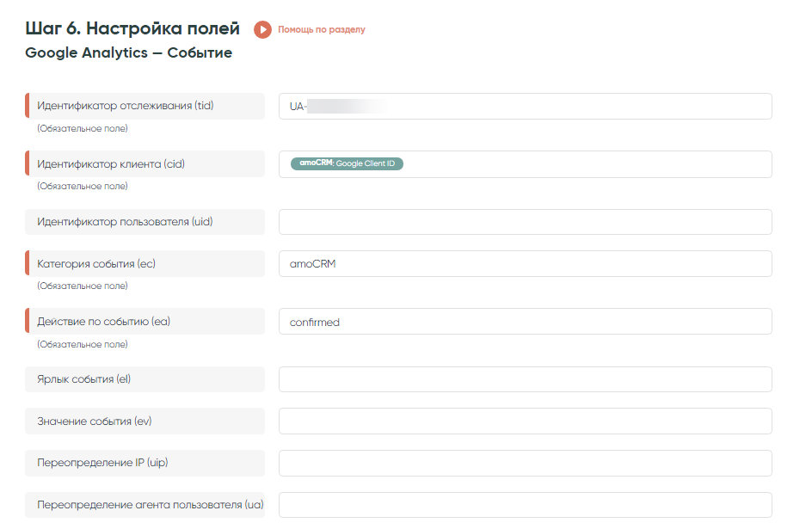Click the subtitle Google Analytics — Событие

tap(128, 52)
